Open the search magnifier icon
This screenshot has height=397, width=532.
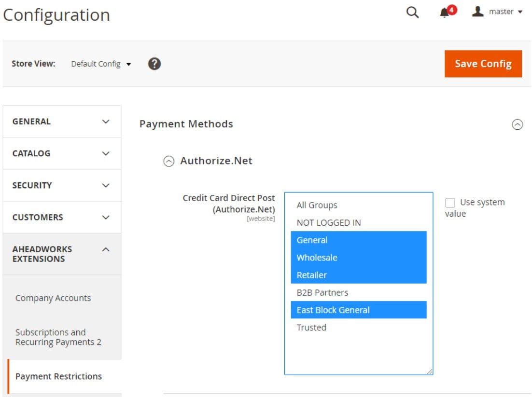[x=412, y=12]
